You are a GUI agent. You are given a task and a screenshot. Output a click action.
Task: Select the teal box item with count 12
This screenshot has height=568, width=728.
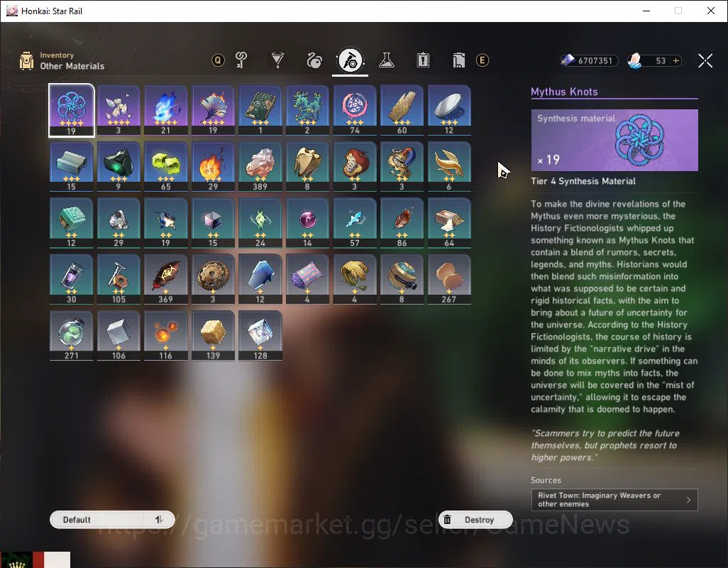tap(71, 222)
